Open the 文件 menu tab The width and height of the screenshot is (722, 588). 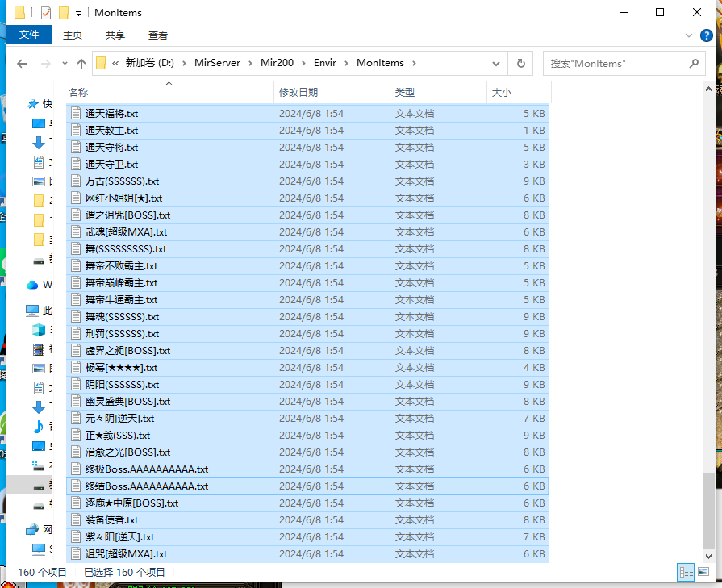(x=29, y=35)
